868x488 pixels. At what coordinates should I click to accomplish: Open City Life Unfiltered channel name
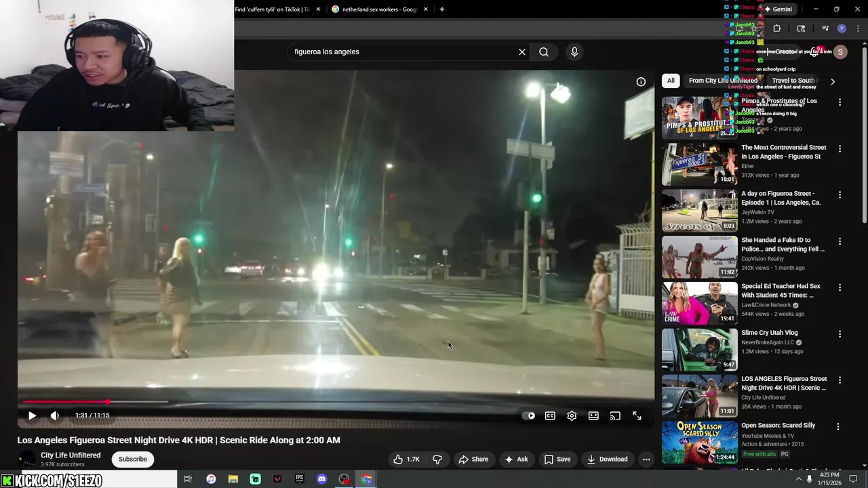click(71, 455)
